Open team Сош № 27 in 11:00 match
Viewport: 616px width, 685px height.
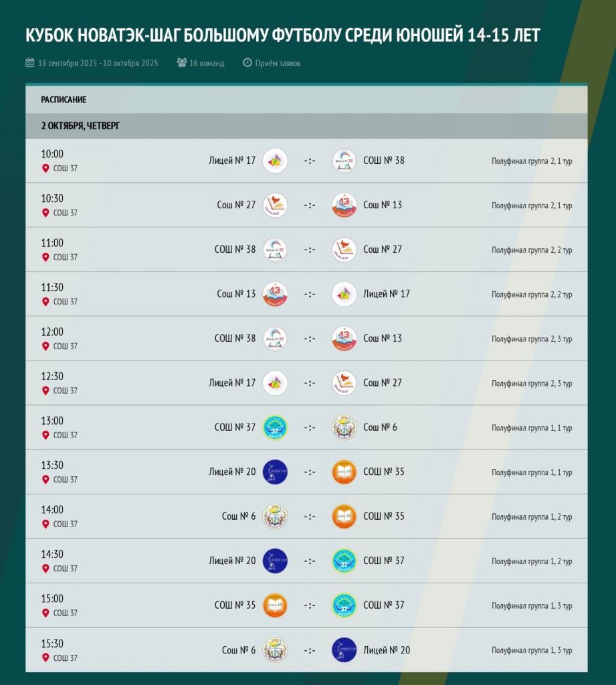click(383, 250)
